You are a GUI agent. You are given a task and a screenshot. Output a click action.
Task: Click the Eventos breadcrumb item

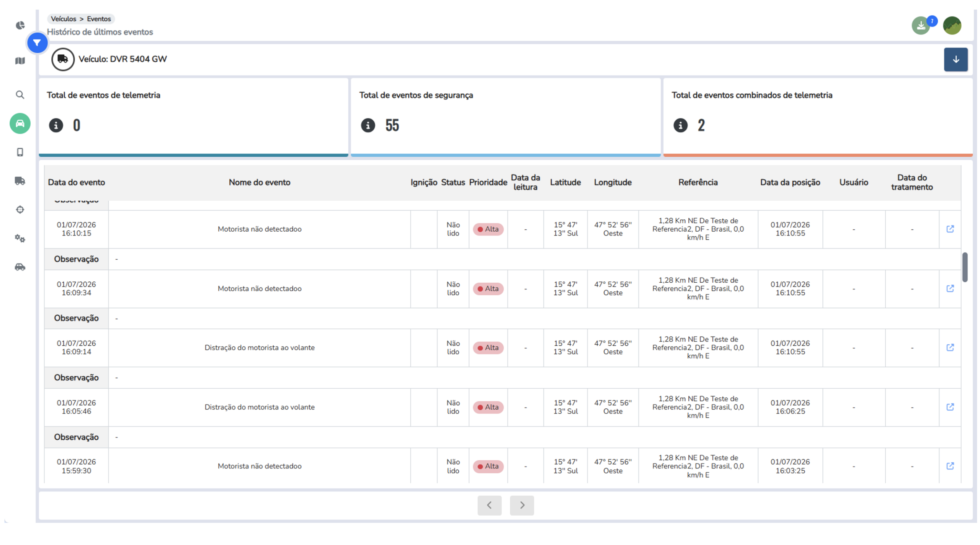pyautogui.click(x=99, y=19)
